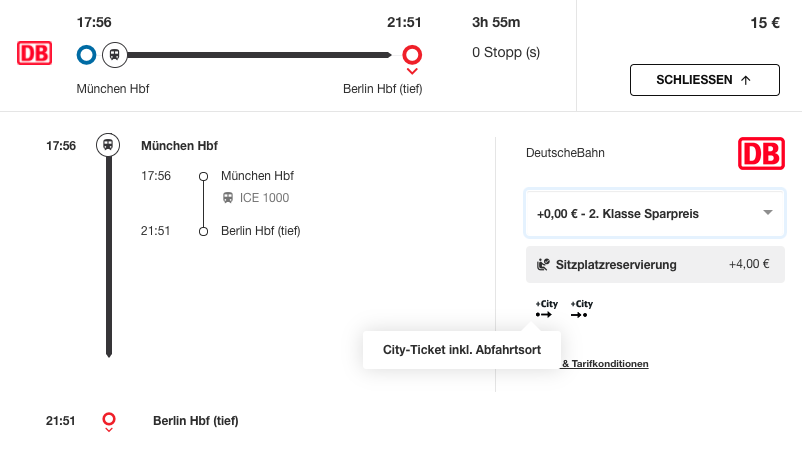Viewport: 802px width, 459px height.
Task: Click the small train icon next to ICE 1000
Action: pos(228,198)
